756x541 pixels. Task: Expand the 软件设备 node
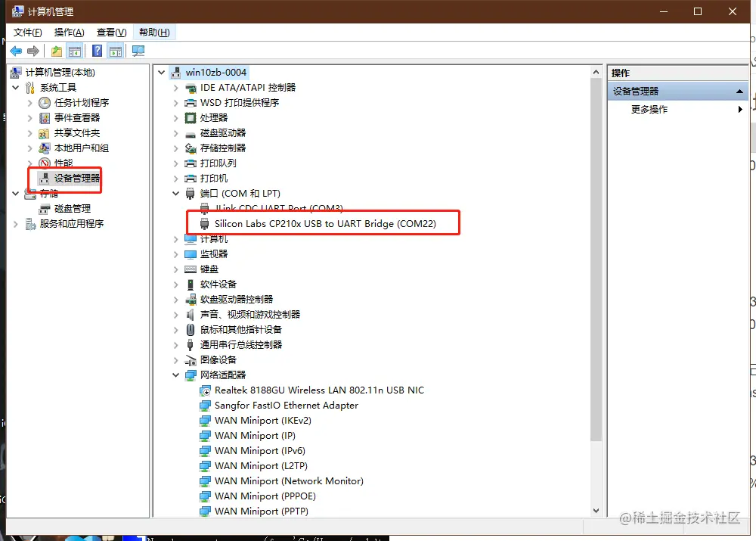175,284
